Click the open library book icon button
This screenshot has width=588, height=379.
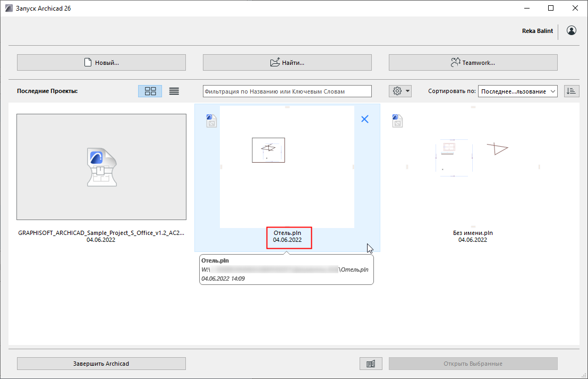tap(371, 364)
